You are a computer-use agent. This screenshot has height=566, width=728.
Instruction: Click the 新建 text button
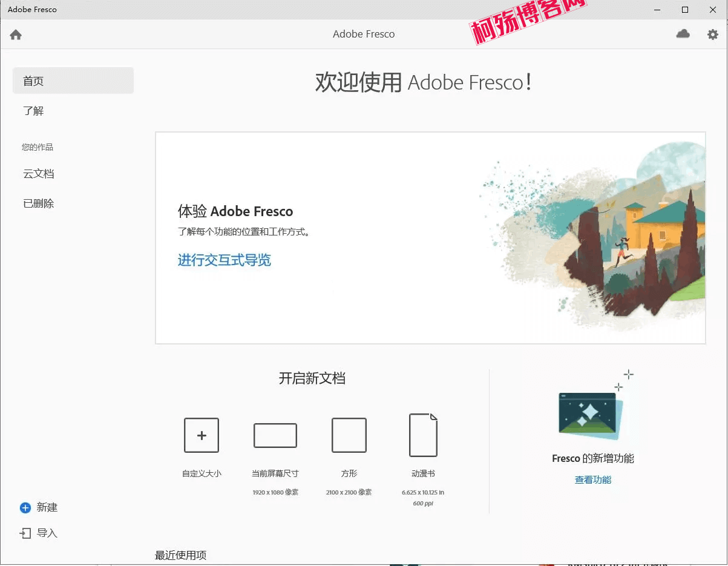[47, 507]
